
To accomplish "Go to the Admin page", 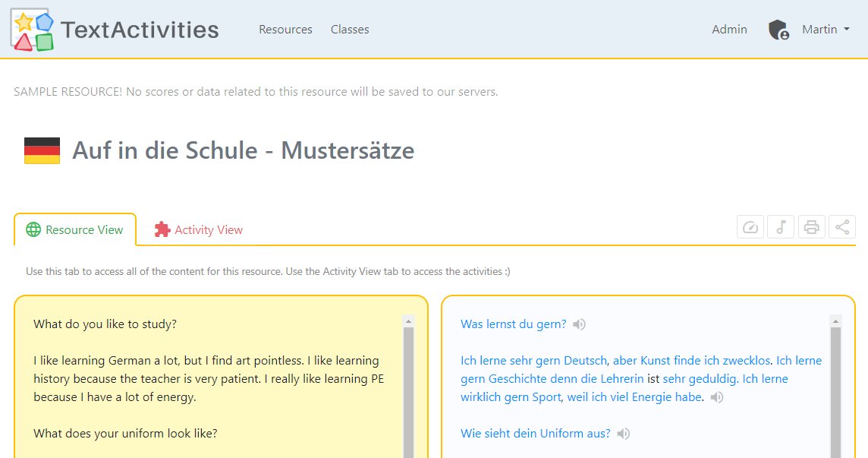I will pos(729,30).
